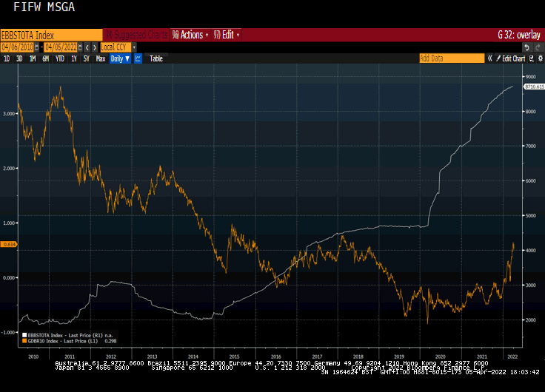
Task: Click the white EBBSTOTA legend swatch
Action: pyautogui.click(x=24, y=335)
